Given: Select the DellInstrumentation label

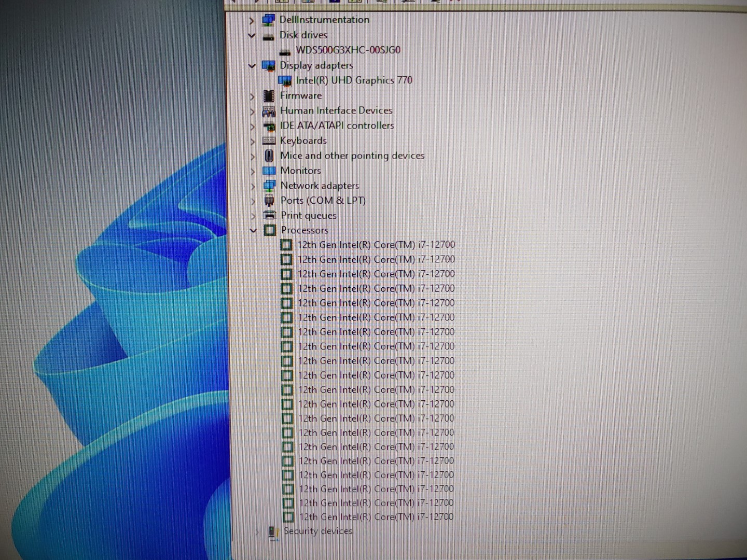Looking at the screenshot, I should tap(324, 20).
